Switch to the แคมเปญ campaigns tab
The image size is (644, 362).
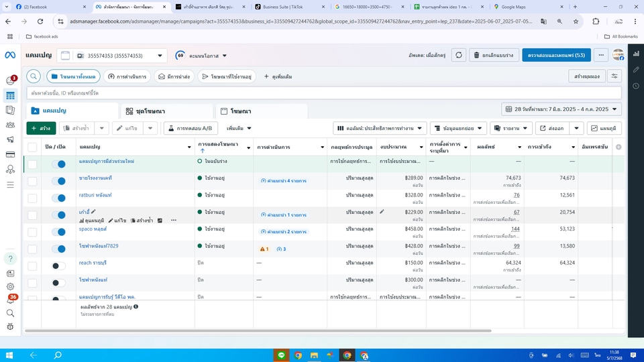72,111
